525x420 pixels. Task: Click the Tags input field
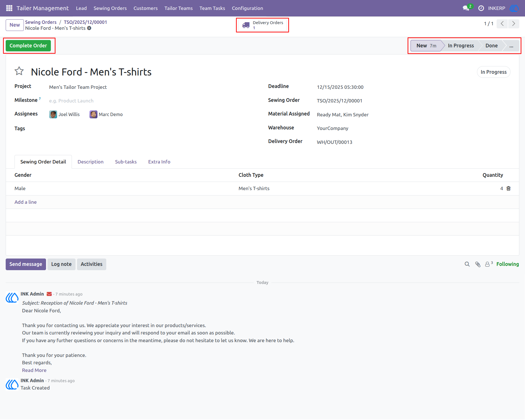tap(153, 128)
